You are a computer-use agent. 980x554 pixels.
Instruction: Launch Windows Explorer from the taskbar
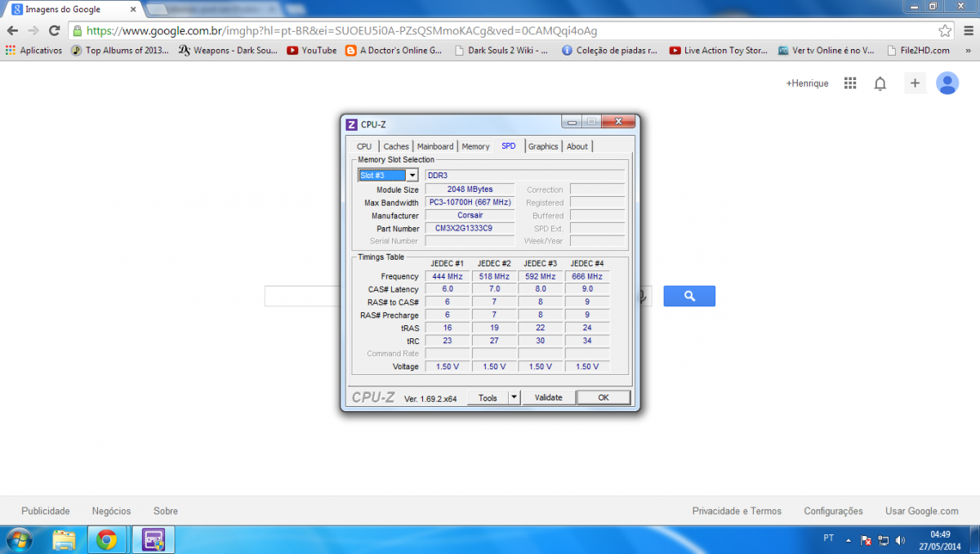tap(65, 540)
